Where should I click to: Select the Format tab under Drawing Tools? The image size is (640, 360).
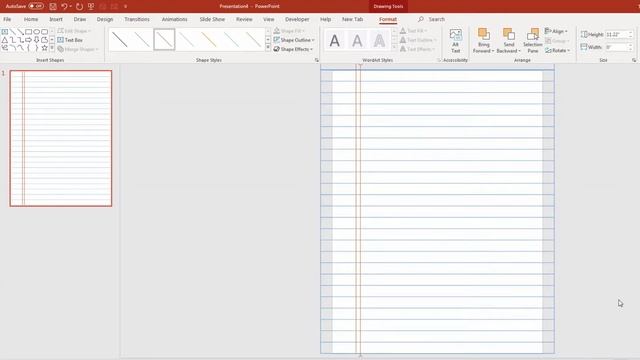[x=388, y=19]
